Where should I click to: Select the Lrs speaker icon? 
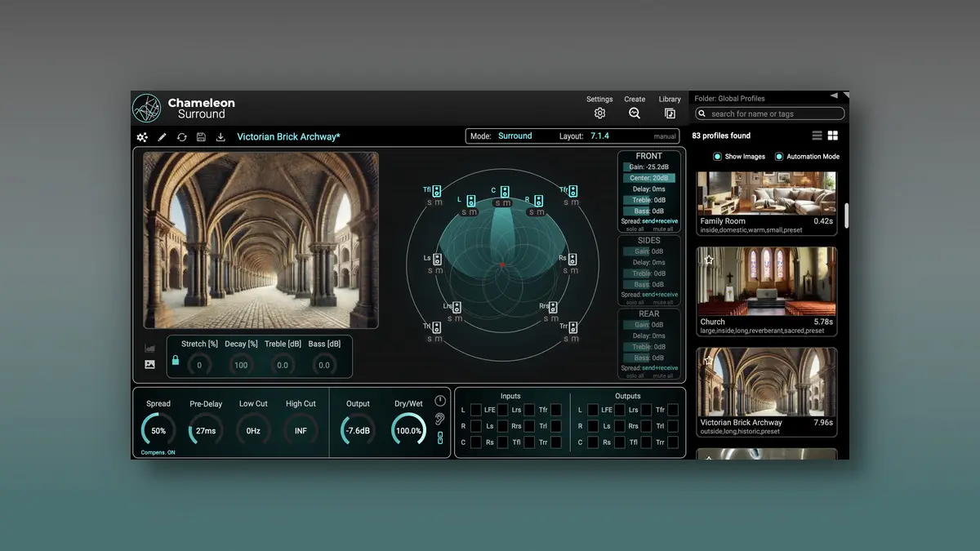pos(457,308)
